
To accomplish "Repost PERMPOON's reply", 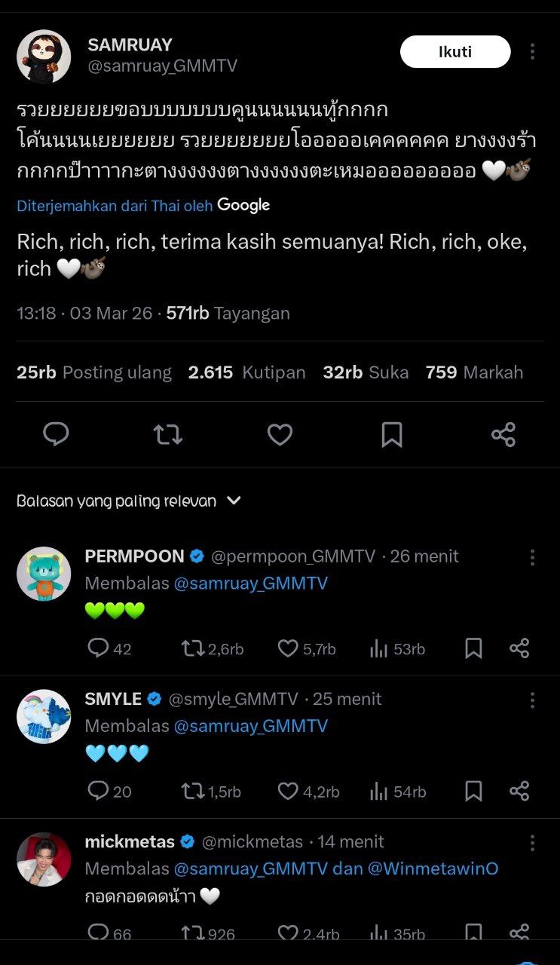I will tap(193, 648).
